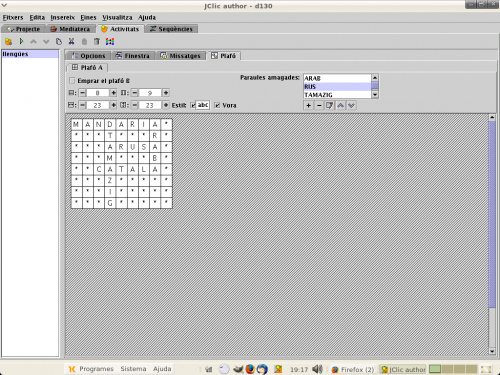This screenshot has width=500, height=375.
Task: Open the Sistema menu in the taskbar
Action: pyautogui.click(x=133, y=369)
